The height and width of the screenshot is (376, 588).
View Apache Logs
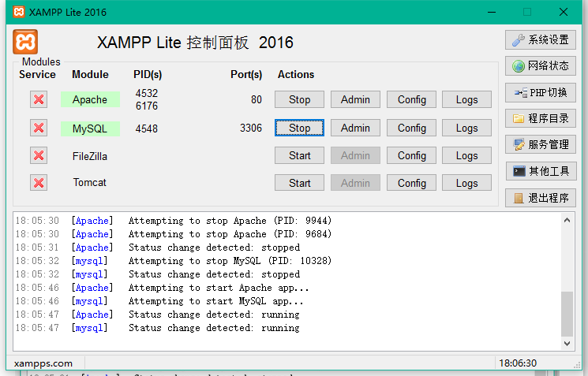pyautogui.click(x=467, y=99)
